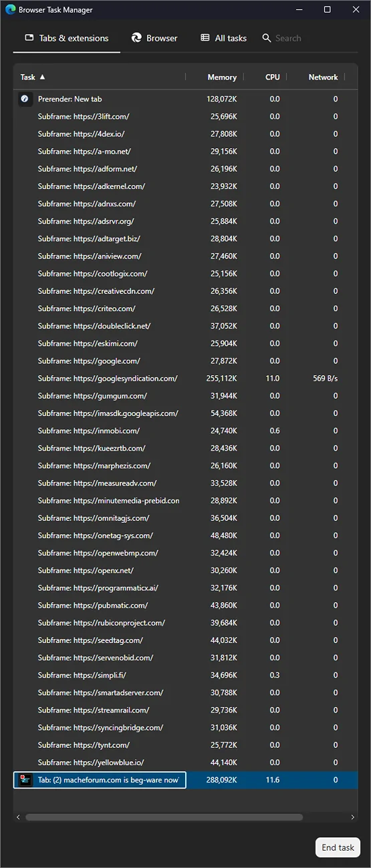The image size is (371, 868).
Task: Switch to the All tasks tab
Action: tap(224, 38)
